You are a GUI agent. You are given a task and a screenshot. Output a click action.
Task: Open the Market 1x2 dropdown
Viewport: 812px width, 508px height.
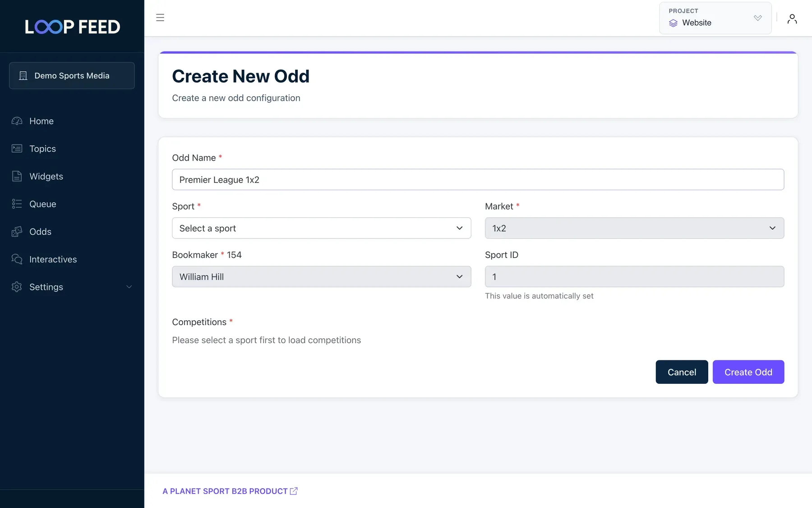(634, 228)
